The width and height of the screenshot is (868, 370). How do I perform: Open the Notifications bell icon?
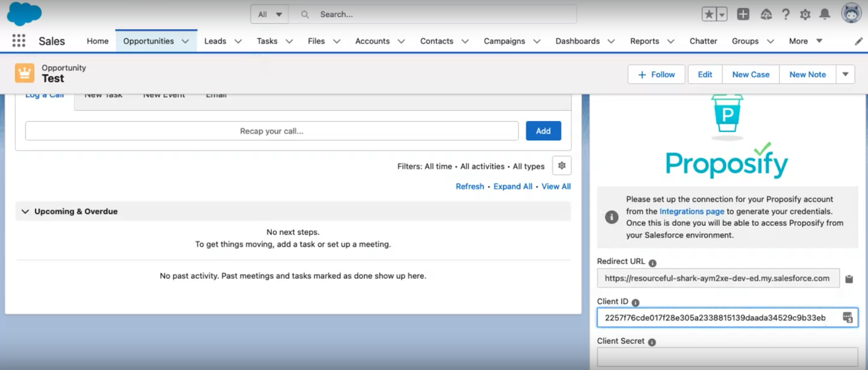click(825, 15)
